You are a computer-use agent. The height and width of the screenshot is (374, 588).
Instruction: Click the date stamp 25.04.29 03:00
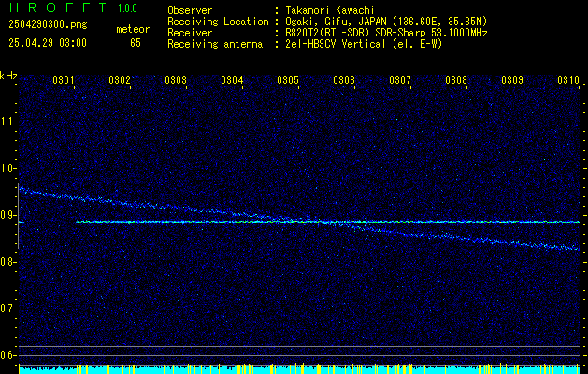click(48, 43)
